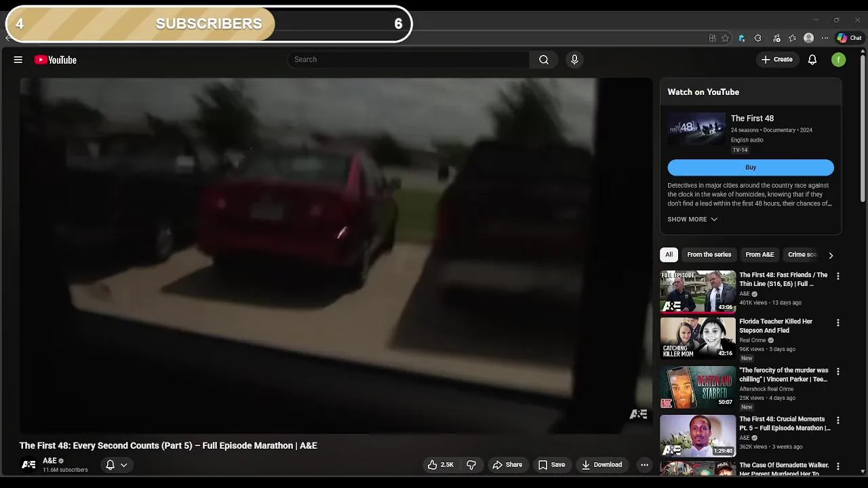Open The First 48 show title link
Screen dimensions: 868x488
click(752, 119)
